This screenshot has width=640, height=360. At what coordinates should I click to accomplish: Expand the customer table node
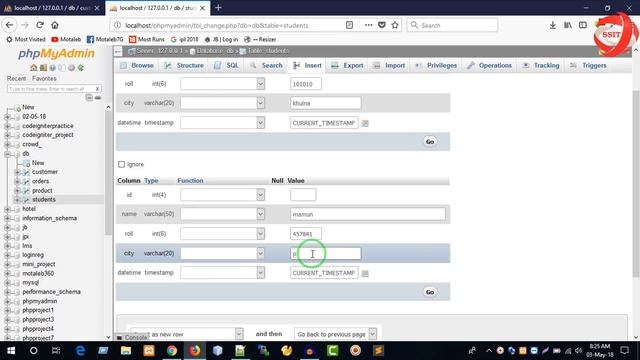click(17, 172)
